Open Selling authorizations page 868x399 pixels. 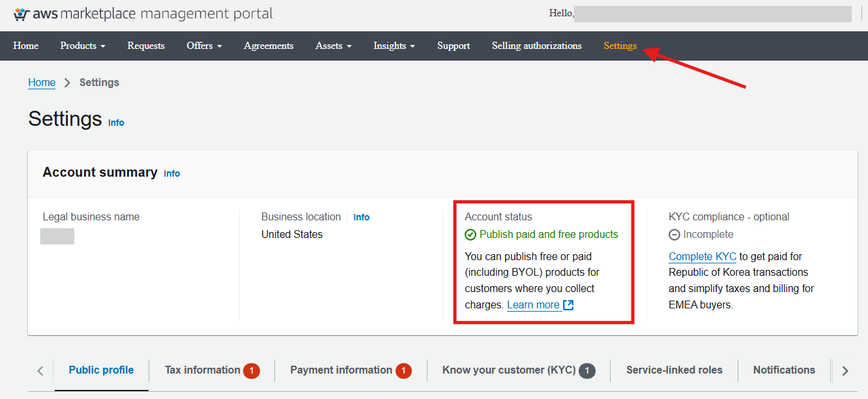tap(537, 46)
